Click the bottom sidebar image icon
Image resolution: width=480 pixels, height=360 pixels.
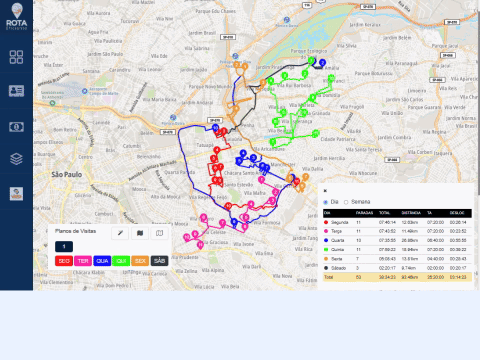(16, 194)
